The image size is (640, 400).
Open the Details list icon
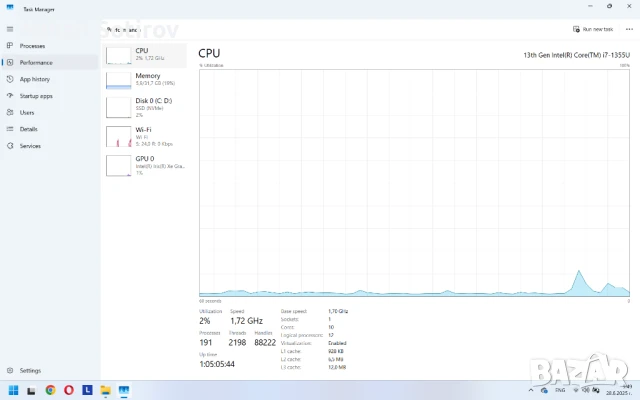point(10,129)
